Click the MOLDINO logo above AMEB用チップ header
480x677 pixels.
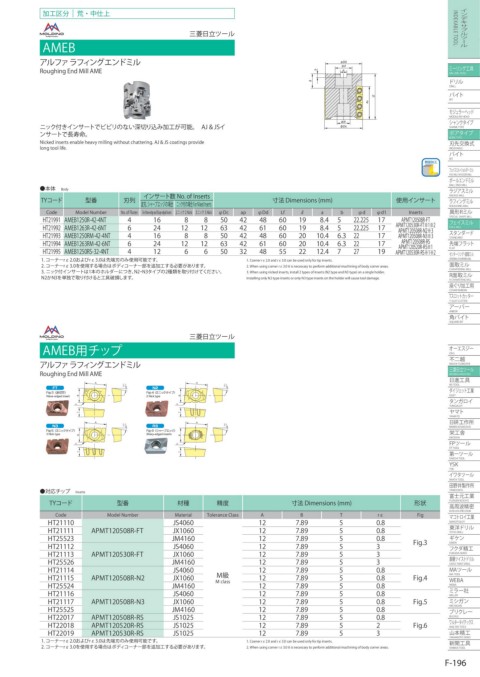(x=52, y=332)
